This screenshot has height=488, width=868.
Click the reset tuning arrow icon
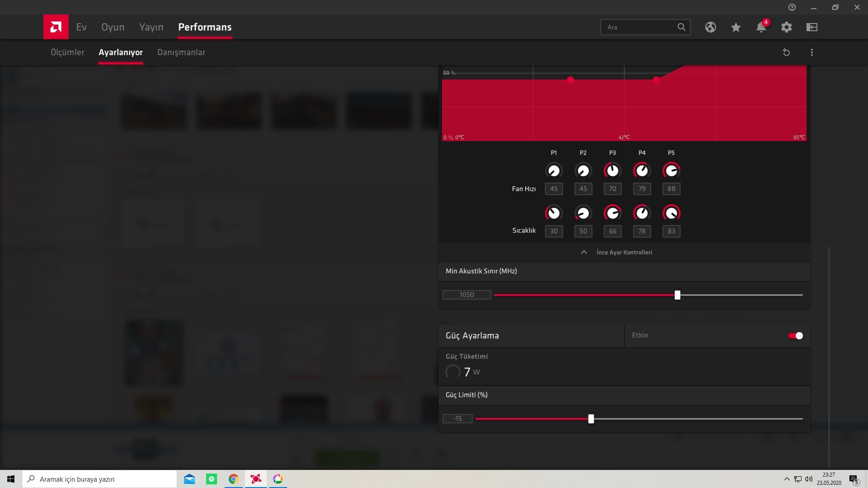pos(786,52)
